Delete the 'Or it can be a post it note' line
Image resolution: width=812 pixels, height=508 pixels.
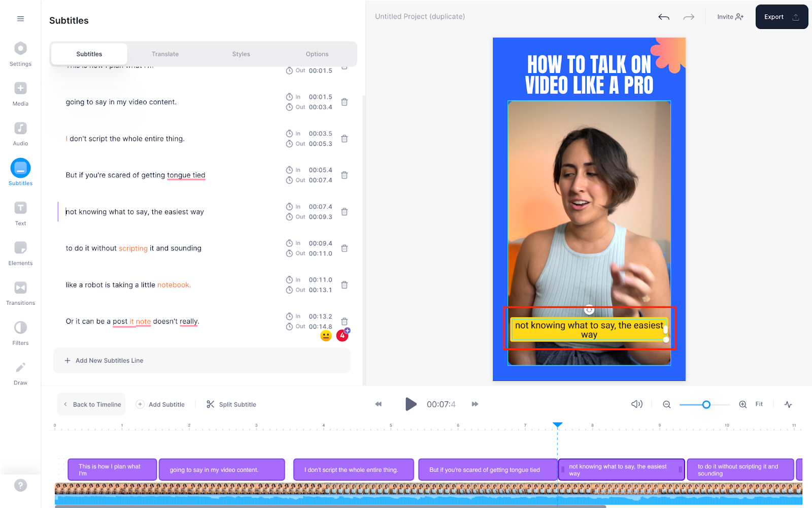[x=344, y=322]
